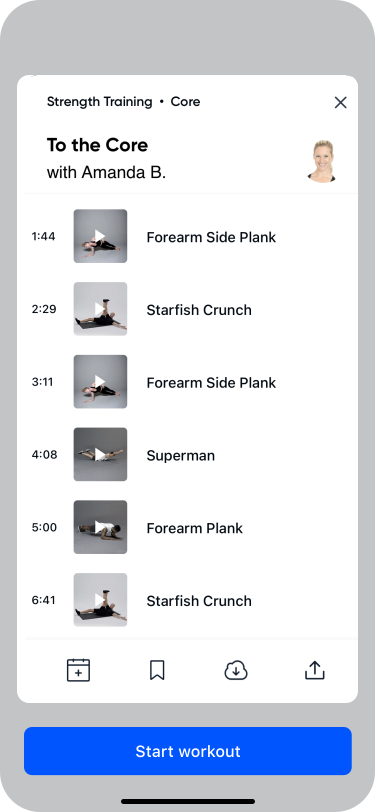This screenshot has height=812, width=375.
Task: Play the 6:41 Starfish Crunch thumbnail
Action: tap(100, 600)
